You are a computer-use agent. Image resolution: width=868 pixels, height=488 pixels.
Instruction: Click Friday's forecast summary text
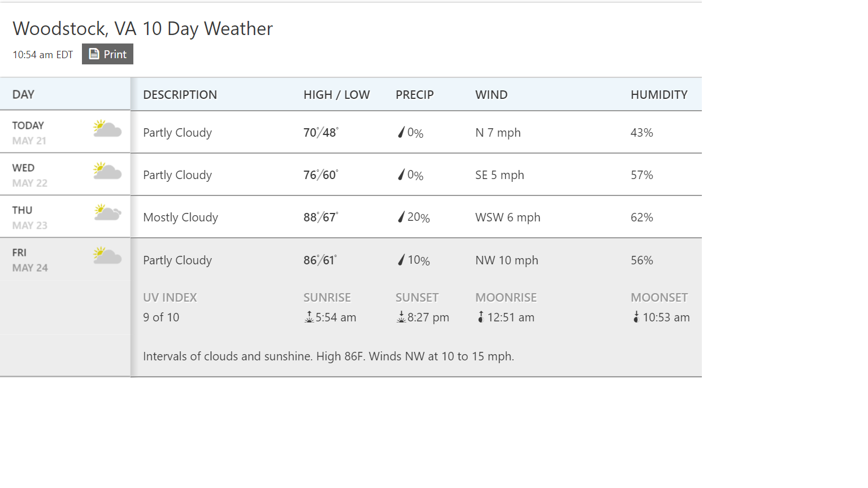[x=328, y=356]
